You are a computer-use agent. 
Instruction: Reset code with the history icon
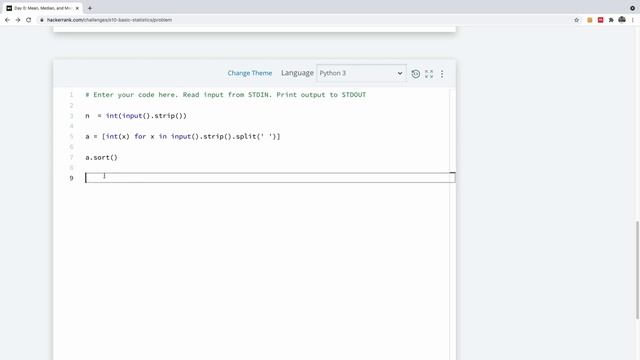point(416,74)
